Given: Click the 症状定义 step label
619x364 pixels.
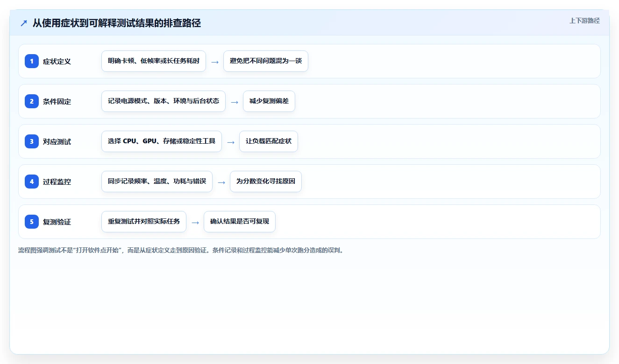Looking at the screenshot, I should point(57,61).
